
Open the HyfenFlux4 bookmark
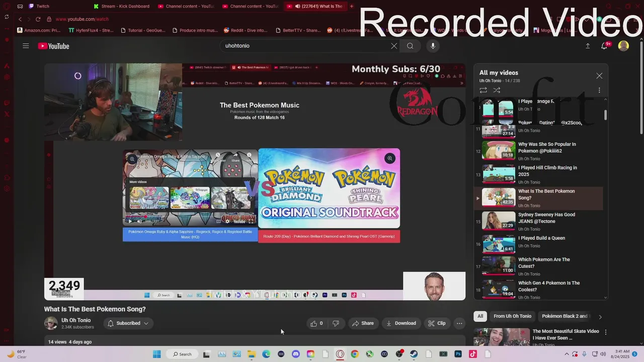(x=91, y=30)
